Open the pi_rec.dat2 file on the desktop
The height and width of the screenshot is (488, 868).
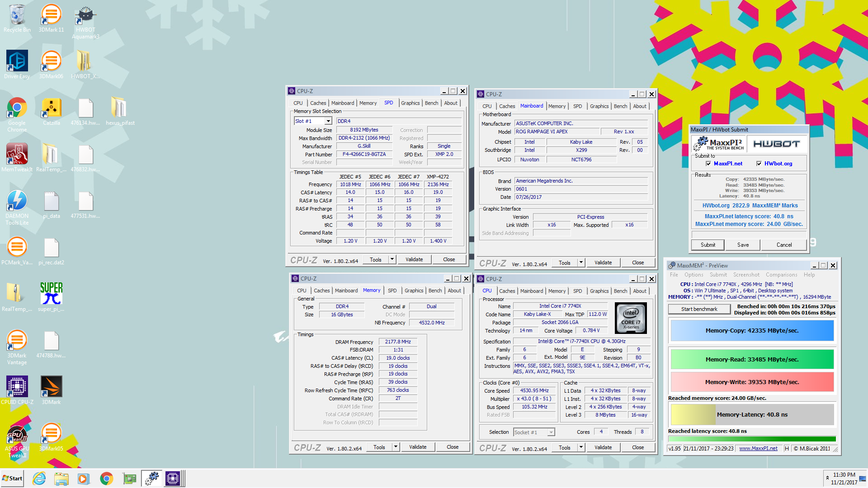[51, 251]
